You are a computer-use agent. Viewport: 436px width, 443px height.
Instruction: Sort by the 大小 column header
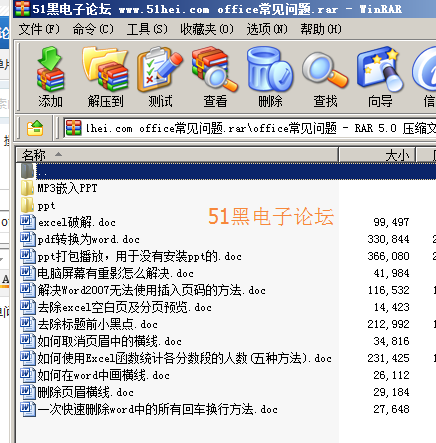click(x=377, y=155)
